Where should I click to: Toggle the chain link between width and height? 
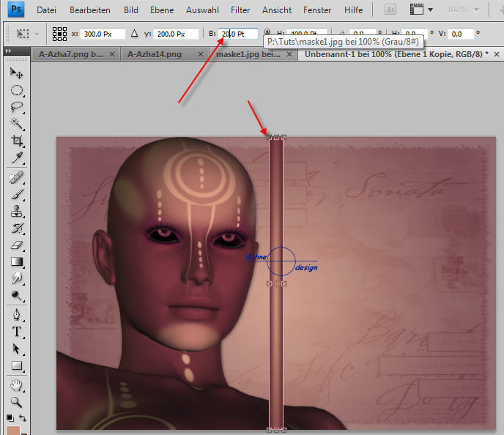pyautogui.click(x=267, y=34)
